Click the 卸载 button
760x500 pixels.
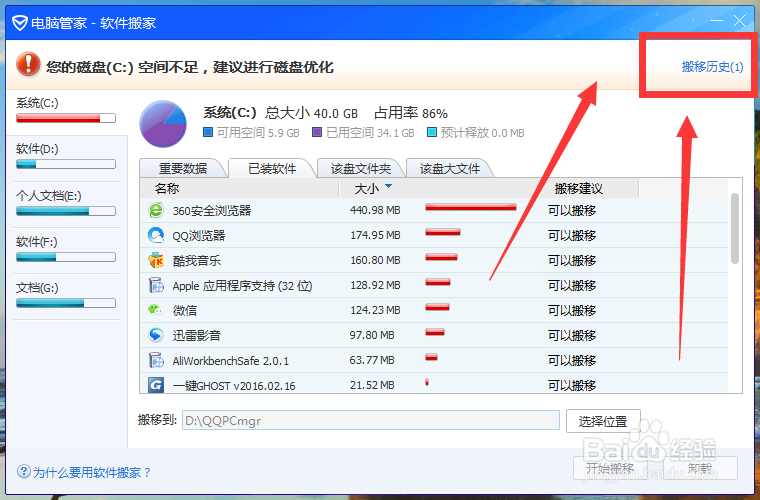coord(700,469)
